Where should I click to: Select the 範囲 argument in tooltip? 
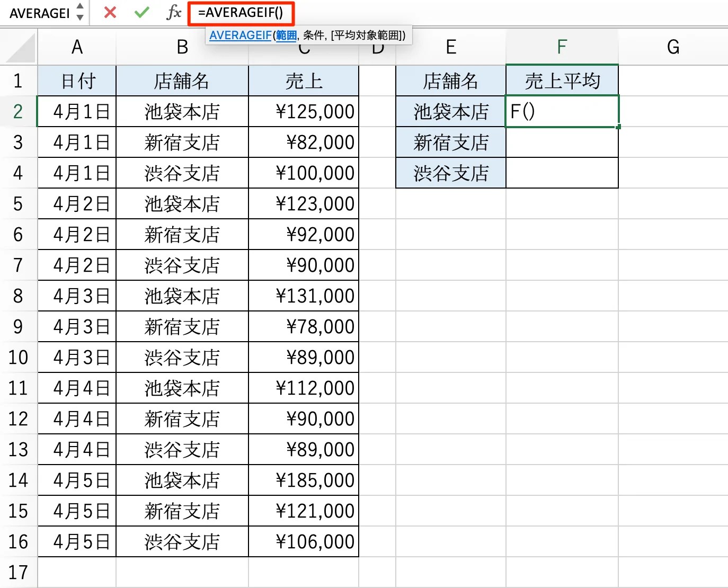click(286, 35)
